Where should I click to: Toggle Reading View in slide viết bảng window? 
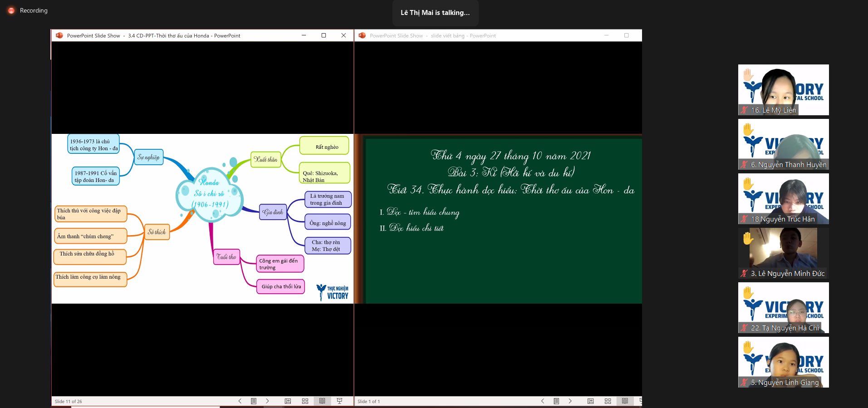pyautogui.click(x=625, y=401)
